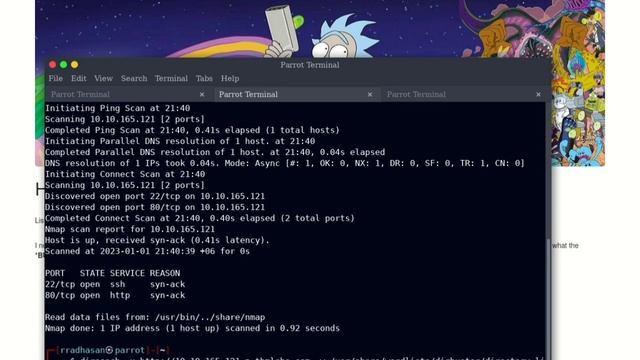This screenshot has width=640, height=360.
Task: Close the first Parrot Terminal tab
Action: point(202,95)
